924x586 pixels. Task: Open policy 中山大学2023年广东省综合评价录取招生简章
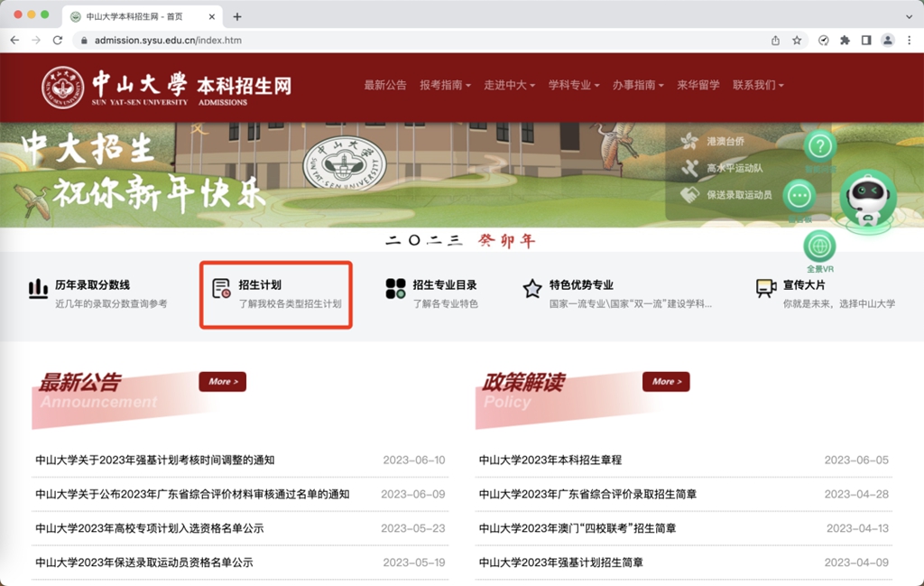[587, 494]
